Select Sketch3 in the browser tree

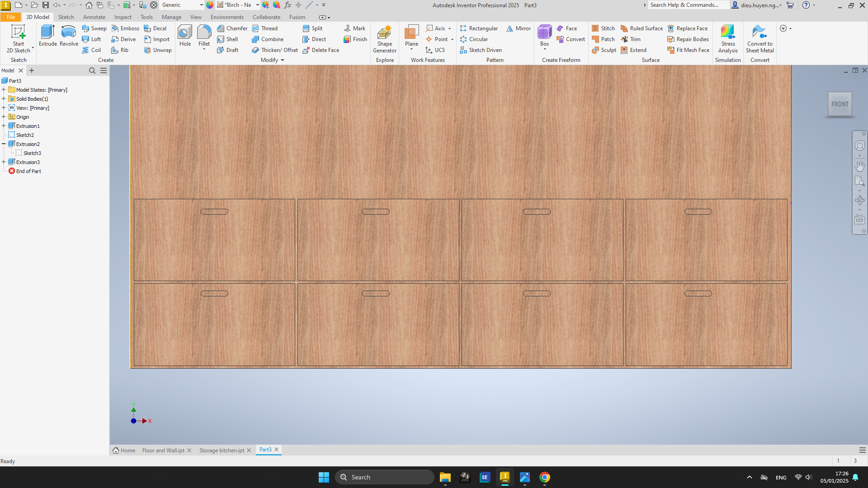coord(32,153)
